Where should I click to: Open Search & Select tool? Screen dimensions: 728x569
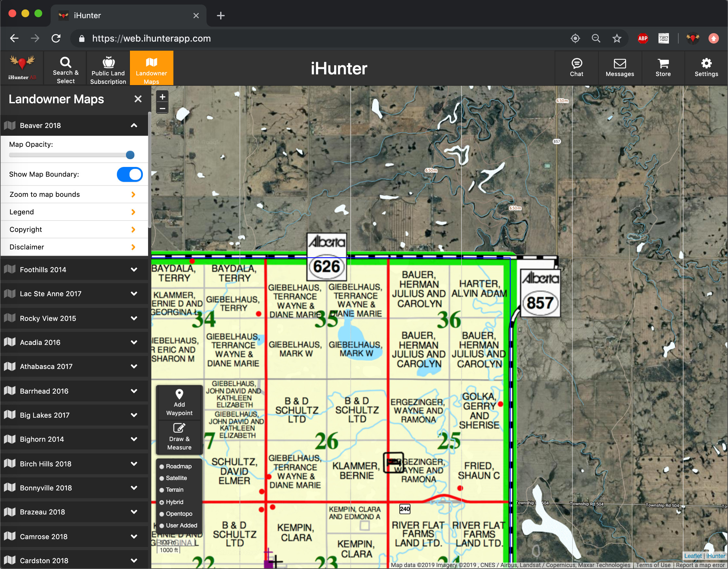pyautogui.click(x=65, y=69)
